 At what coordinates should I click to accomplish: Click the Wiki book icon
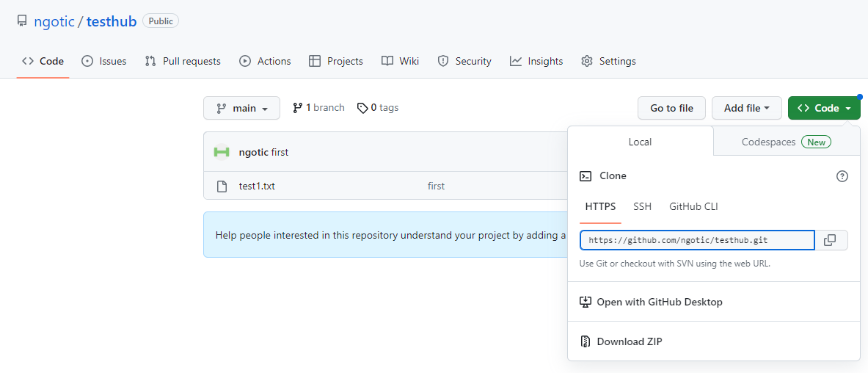[387, 61]
